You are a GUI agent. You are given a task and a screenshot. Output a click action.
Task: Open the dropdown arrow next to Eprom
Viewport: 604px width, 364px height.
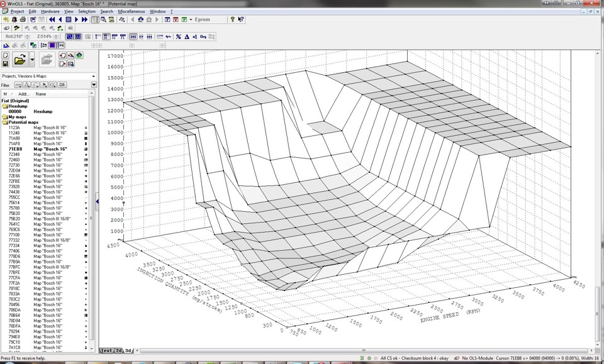tap(191, 19)
